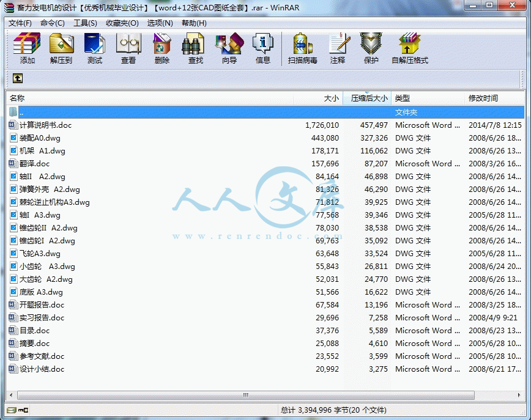531x420 pixels.
Task: Click date 2014/7/8 12:15
Action: [495, 125]
